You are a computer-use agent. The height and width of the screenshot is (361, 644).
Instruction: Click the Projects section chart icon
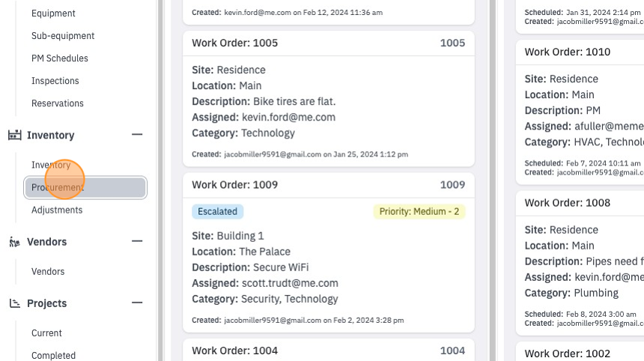15,303
